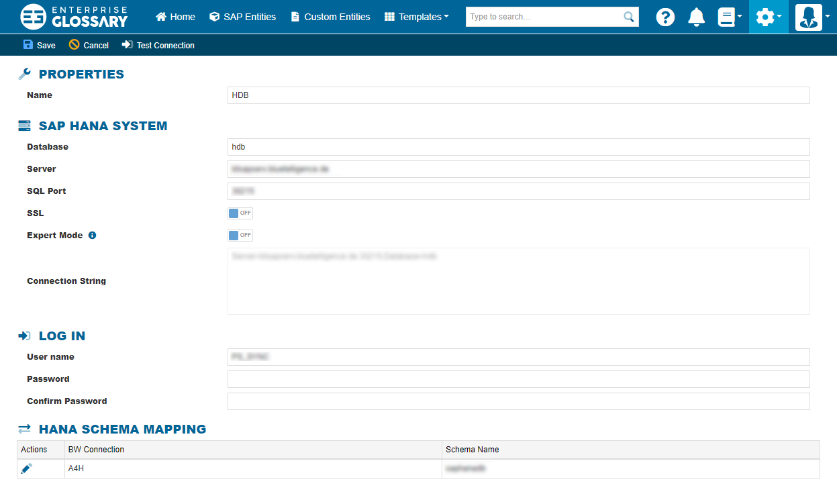Open the Custom Entities page
The image size is (837, 504).
coord(330,17)
